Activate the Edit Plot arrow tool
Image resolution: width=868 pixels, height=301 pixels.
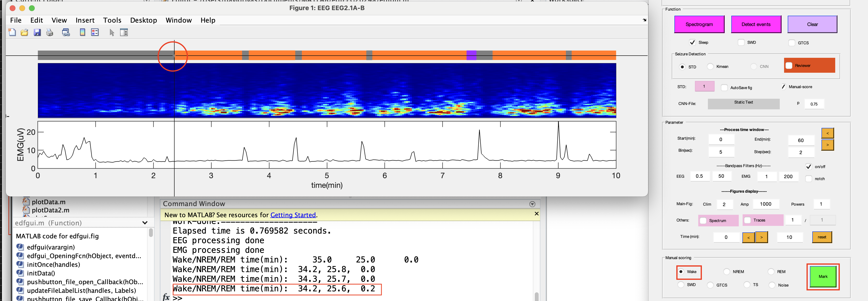pyautogui.click(x=112, y=32)
